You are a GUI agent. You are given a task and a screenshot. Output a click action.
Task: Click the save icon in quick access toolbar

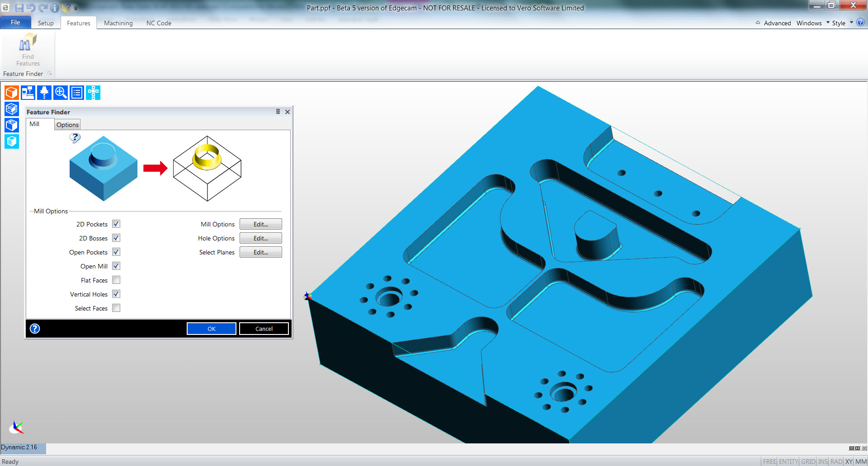19,8
